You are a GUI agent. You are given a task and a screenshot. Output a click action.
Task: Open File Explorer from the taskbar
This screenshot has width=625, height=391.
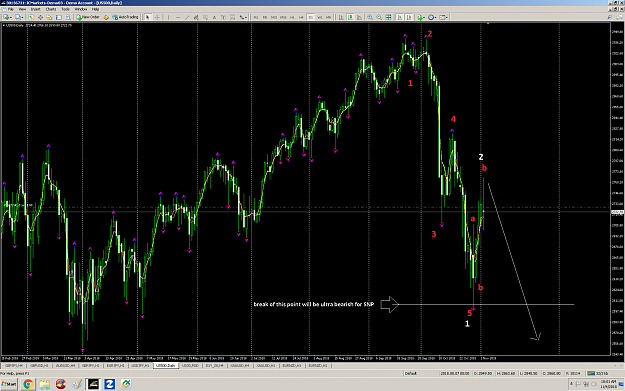pos(44,384)
